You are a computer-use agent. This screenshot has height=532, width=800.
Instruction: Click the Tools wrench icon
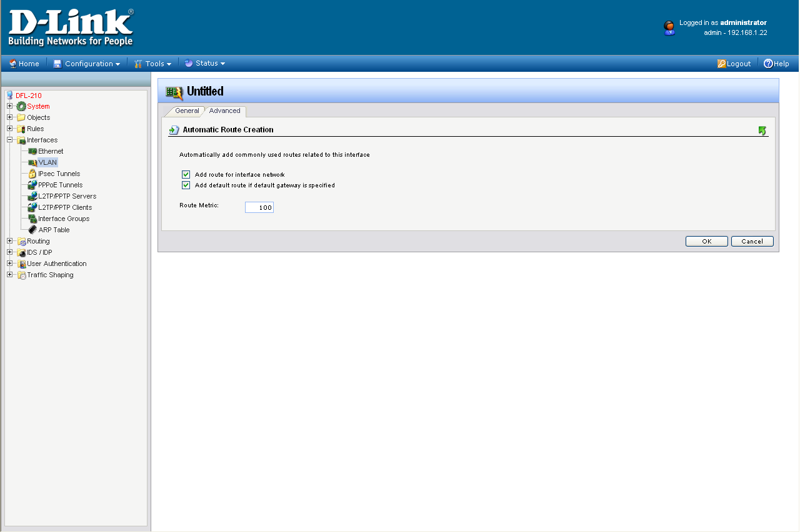pos(139,64)
